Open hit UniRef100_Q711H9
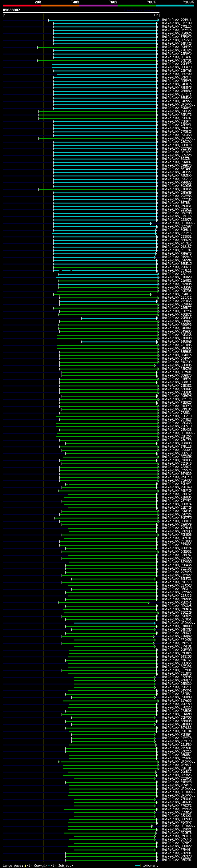 pos(177,23)
